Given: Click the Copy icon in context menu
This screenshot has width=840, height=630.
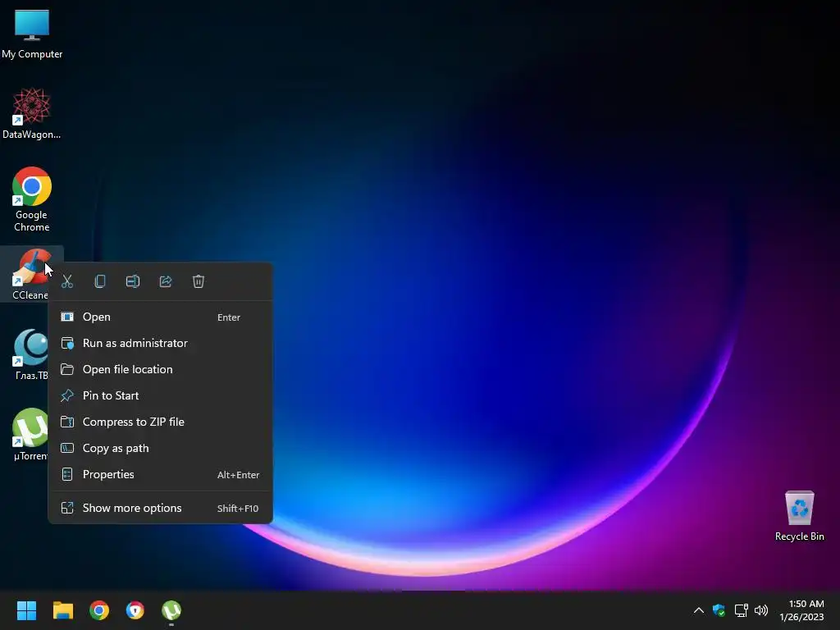Looking at the screenshot, I should tap(100, 281).
